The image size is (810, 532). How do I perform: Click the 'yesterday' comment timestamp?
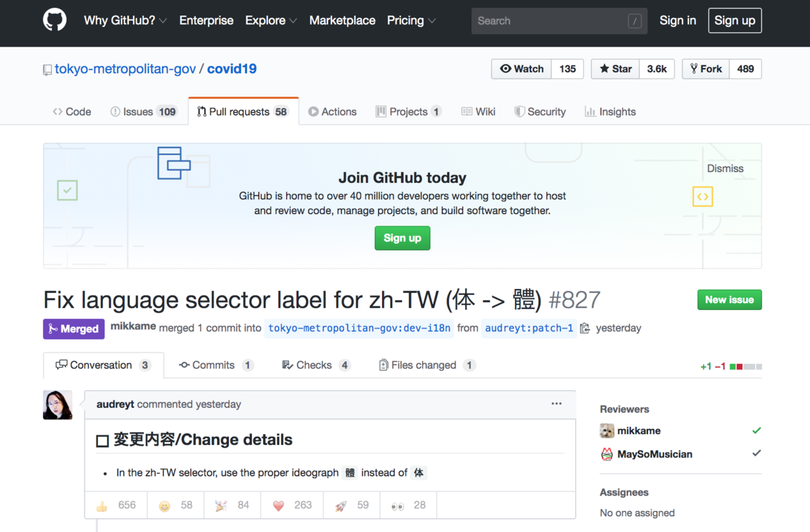[x=217, y=404]
